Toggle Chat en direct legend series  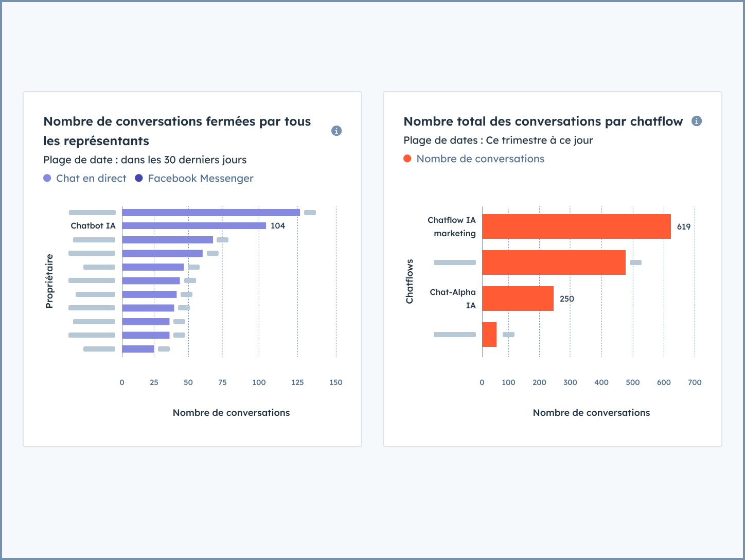pos(91,178)
